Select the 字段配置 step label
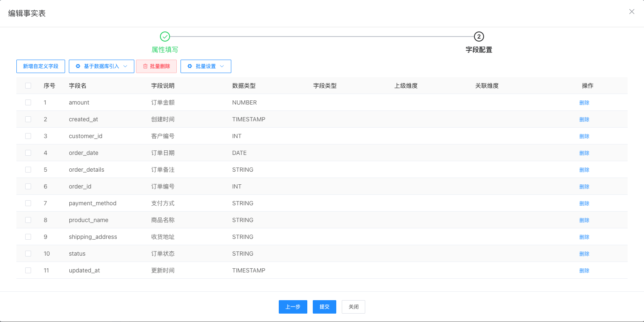This screenshot has height=322, width=644. point(479,50)
